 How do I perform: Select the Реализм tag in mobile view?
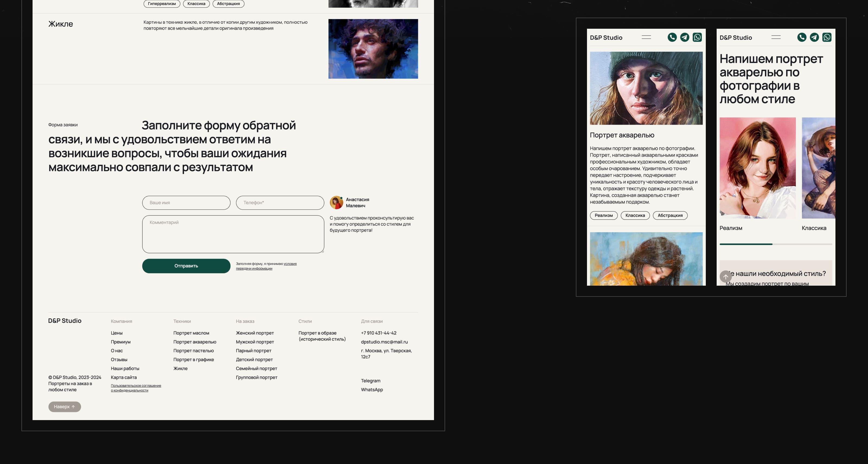(604, 215)
